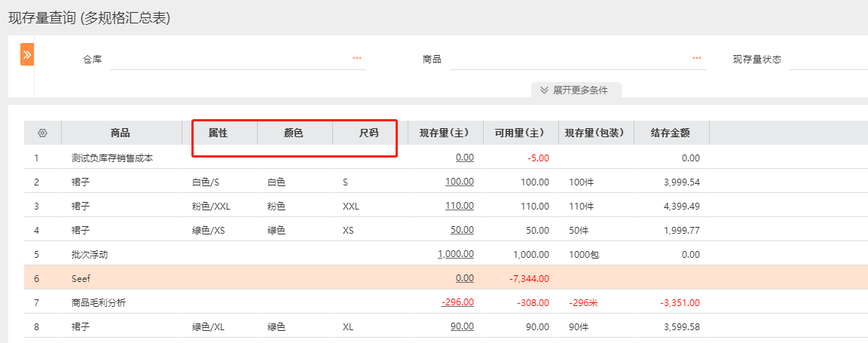The image size is (868, 343).
Task: Open the 90.00 stock quantity link
Action: (462, 327)
